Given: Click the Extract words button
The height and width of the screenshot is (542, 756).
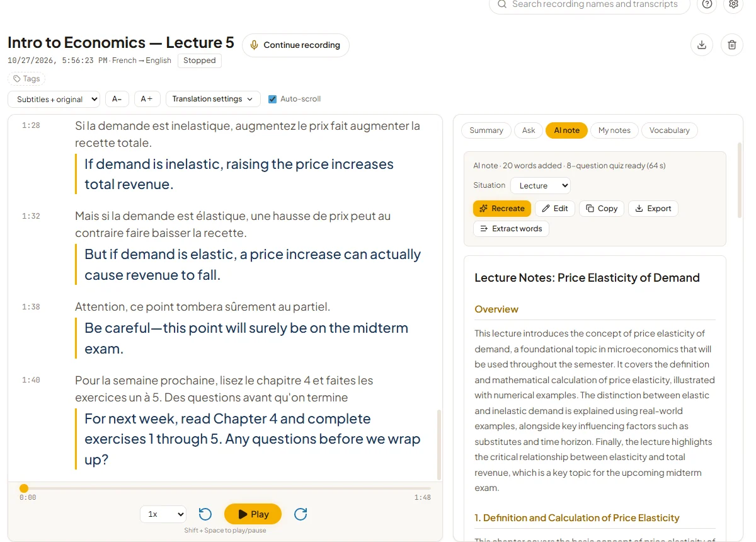Looking at the screenshot, I should click(x=511, y=229).
